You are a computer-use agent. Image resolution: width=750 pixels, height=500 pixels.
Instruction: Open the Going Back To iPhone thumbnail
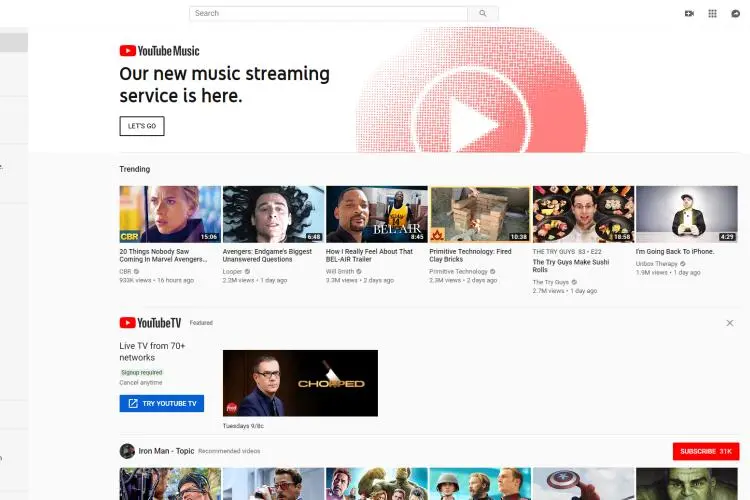(687, 214)
